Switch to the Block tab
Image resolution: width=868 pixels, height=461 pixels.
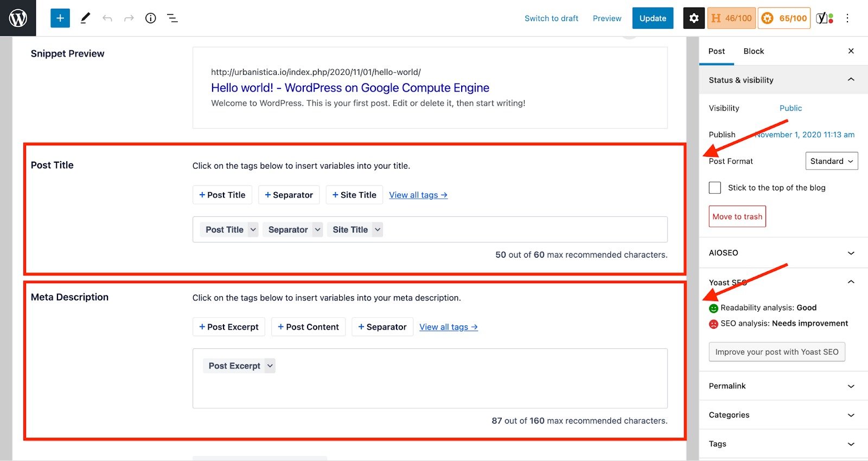(754, 51)
